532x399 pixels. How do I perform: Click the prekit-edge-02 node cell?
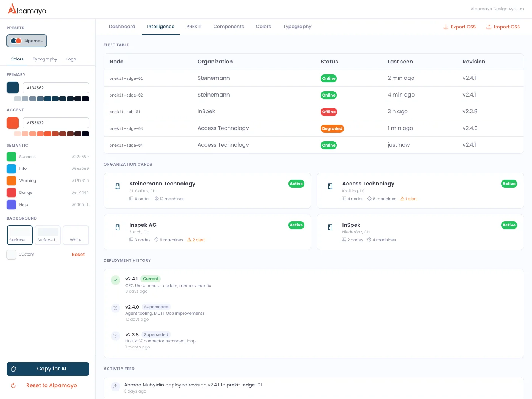[x=126, y=95]
